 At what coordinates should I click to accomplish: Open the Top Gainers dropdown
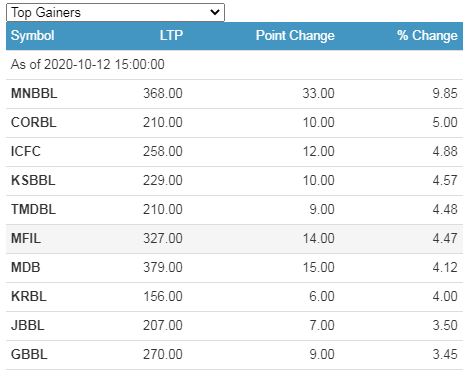point(115,13)
